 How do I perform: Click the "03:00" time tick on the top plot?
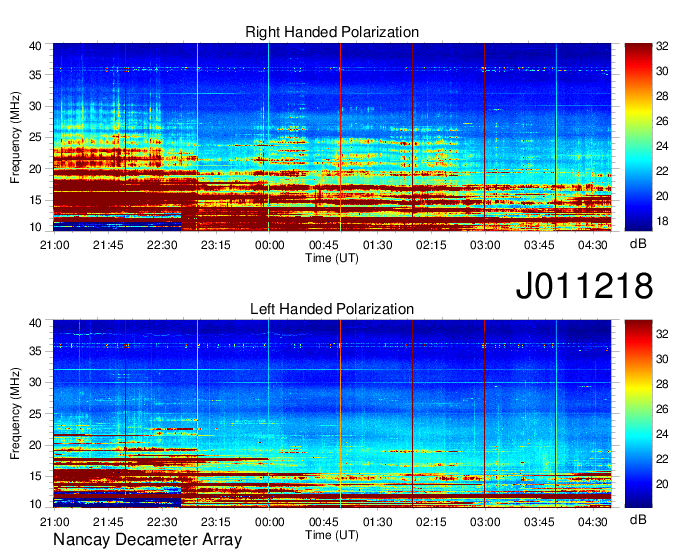click(x=485, y=245)
